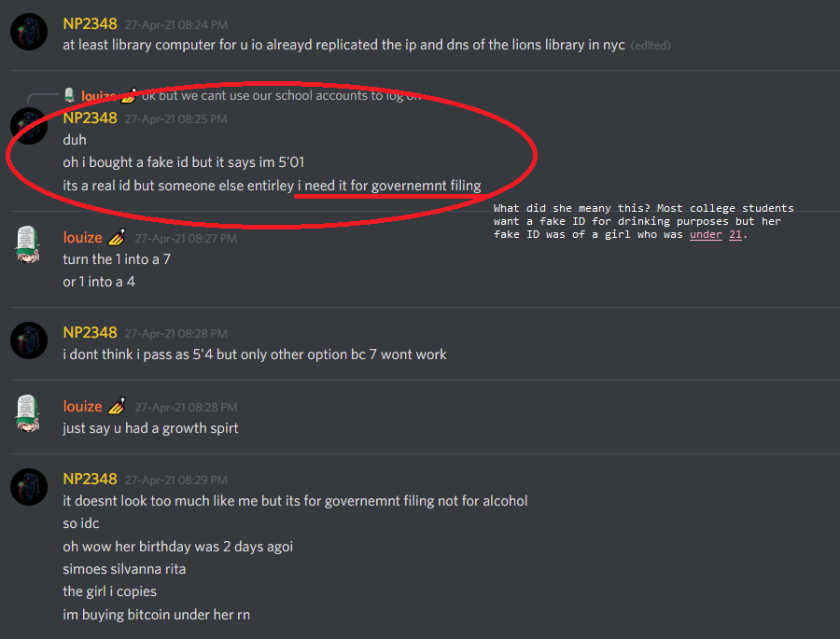
Task: Select the message "simoes silvanna rita"
Action: (x=124, y=569)
